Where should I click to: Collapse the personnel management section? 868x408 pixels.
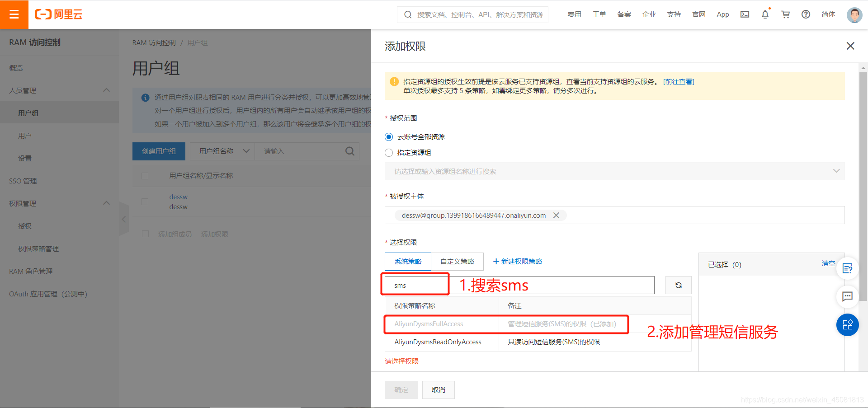(107, 90)
